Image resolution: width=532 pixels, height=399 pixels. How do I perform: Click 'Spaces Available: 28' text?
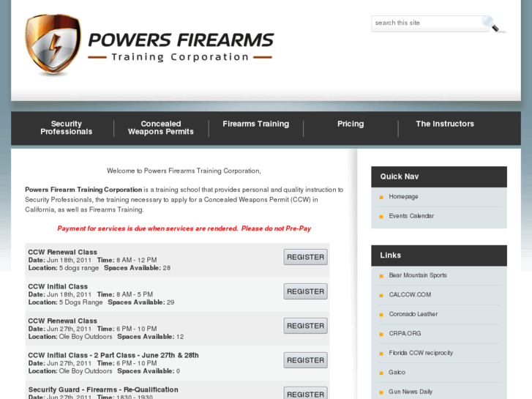pos(137,268)
